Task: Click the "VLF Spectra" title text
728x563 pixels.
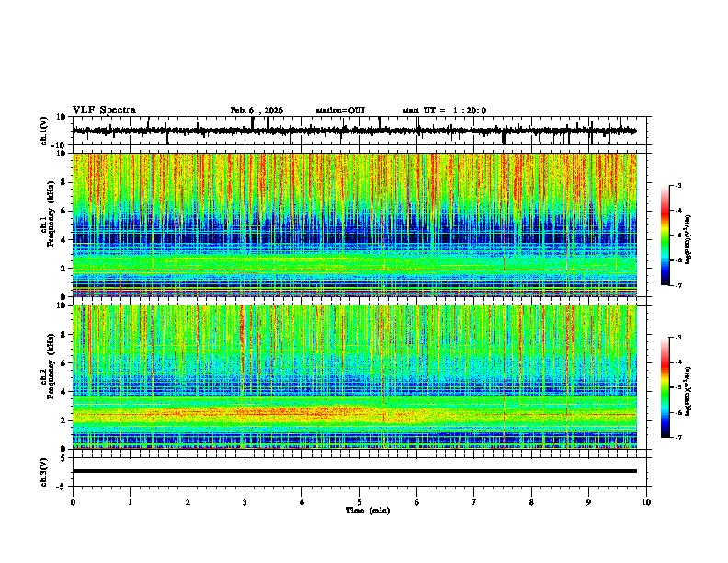Action: point(104,110)
